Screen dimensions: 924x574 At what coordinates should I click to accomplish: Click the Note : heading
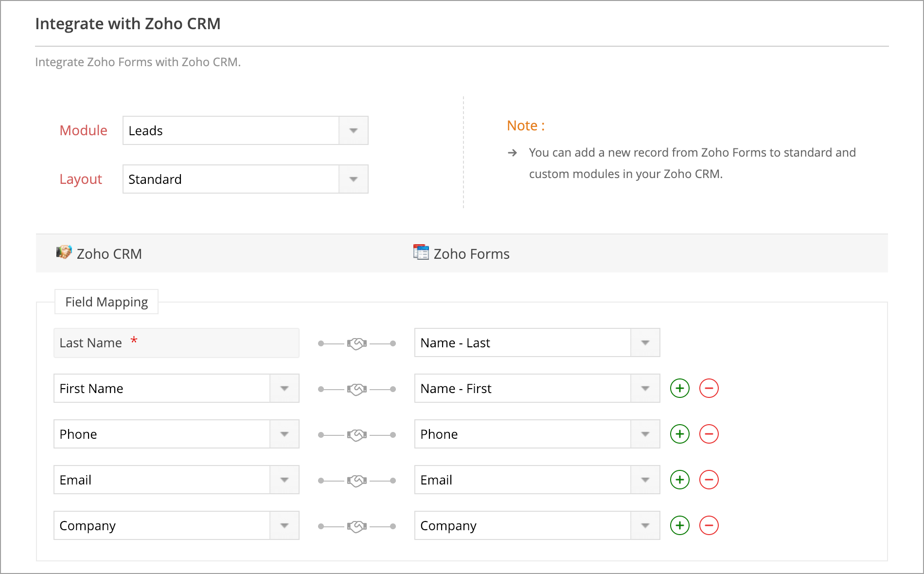[x=526, y=126]
